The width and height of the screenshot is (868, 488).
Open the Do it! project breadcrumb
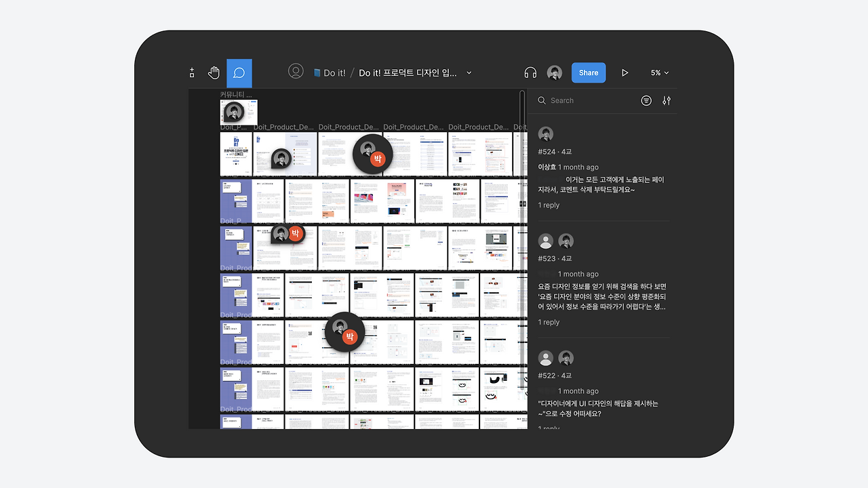pos(334,73)
